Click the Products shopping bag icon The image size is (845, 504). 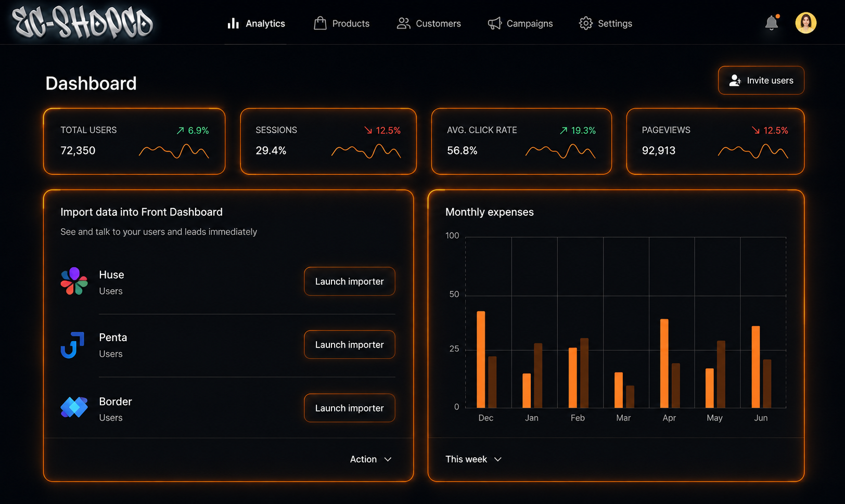coord(320,23)
